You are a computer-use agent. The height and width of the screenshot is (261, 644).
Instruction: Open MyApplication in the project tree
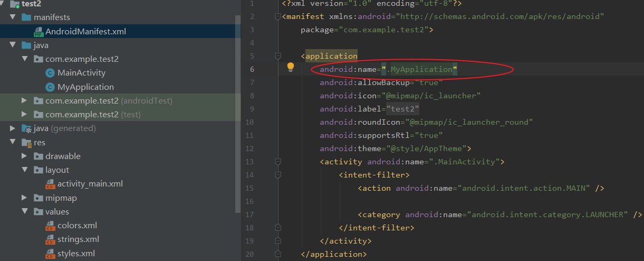pyautogui.click(x=85, y=87)
